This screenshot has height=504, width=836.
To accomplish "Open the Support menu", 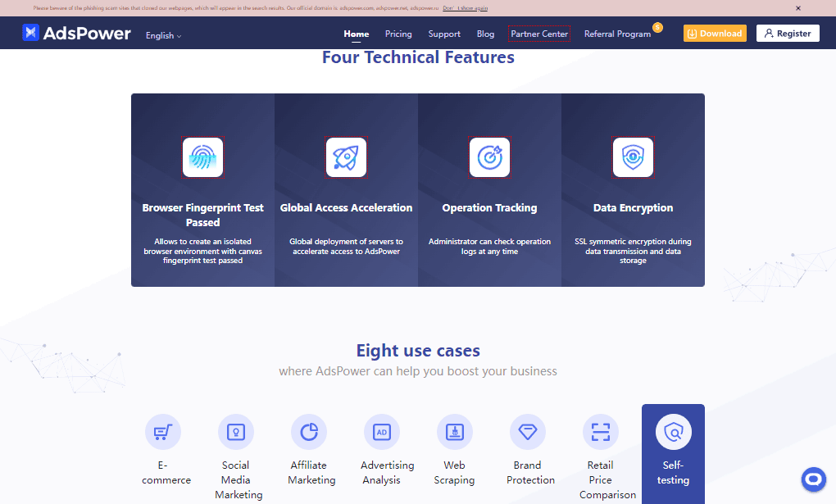I will pos(444,34).
